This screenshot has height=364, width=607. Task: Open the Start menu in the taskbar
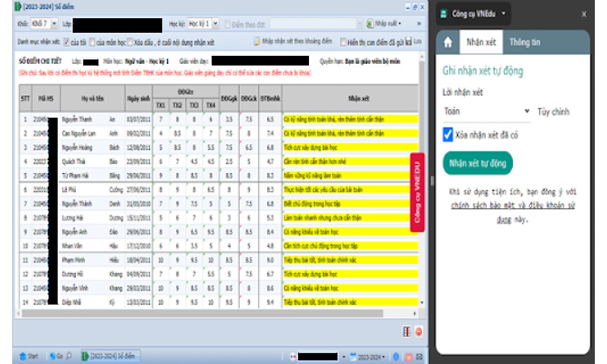(29, 356)
